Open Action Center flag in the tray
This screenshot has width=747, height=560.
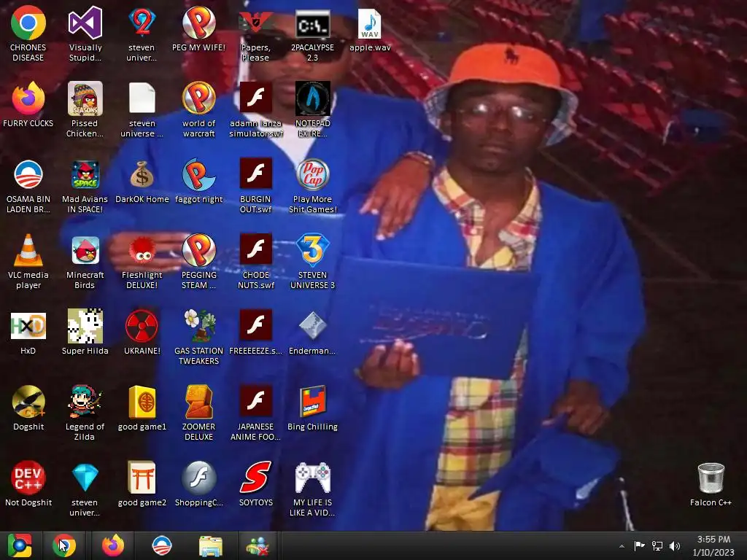[639, 545]
